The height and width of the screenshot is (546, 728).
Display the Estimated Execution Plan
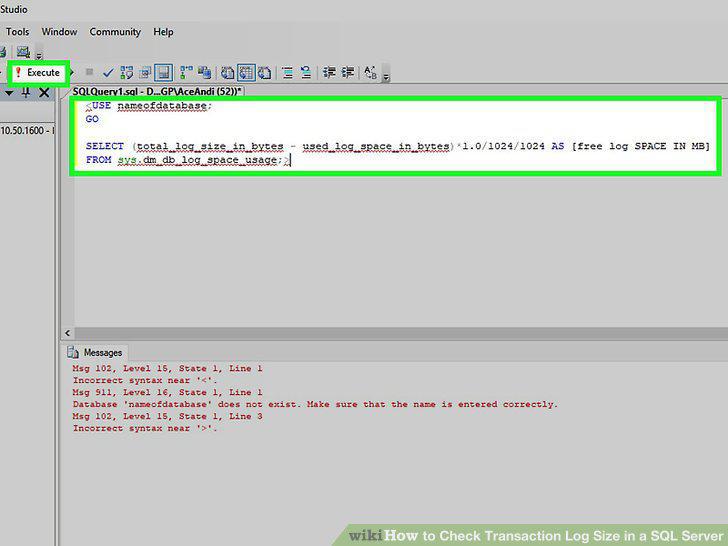coord(127,73)
